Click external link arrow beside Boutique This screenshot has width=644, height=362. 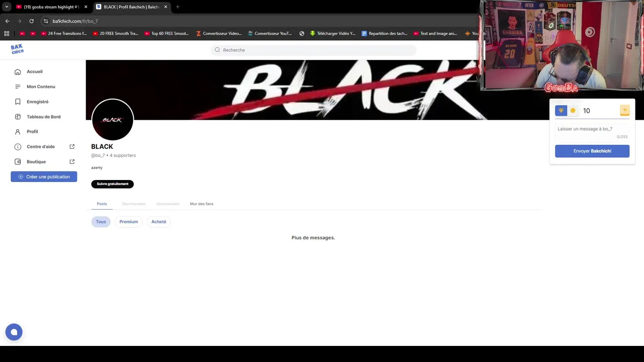point(72,162)
